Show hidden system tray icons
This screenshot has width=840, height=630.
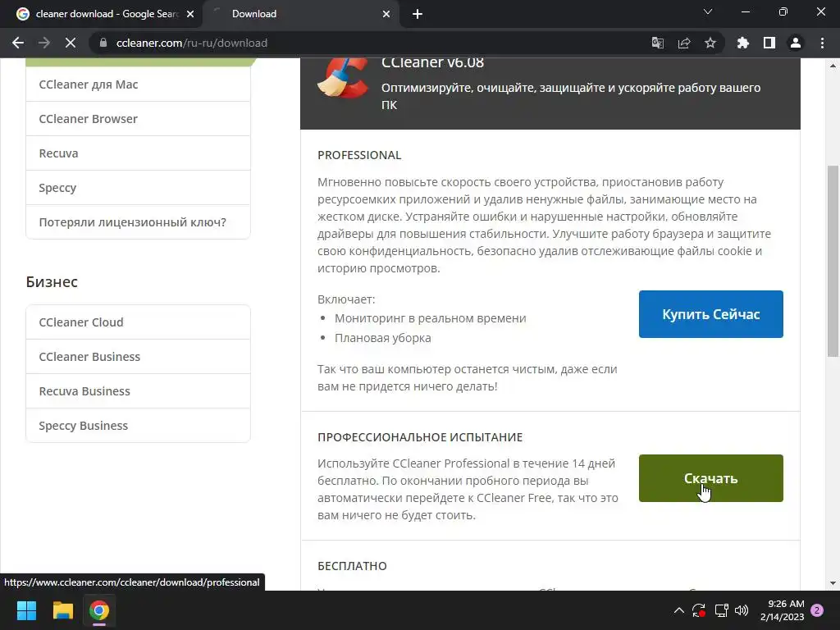[x=678, y=610]
